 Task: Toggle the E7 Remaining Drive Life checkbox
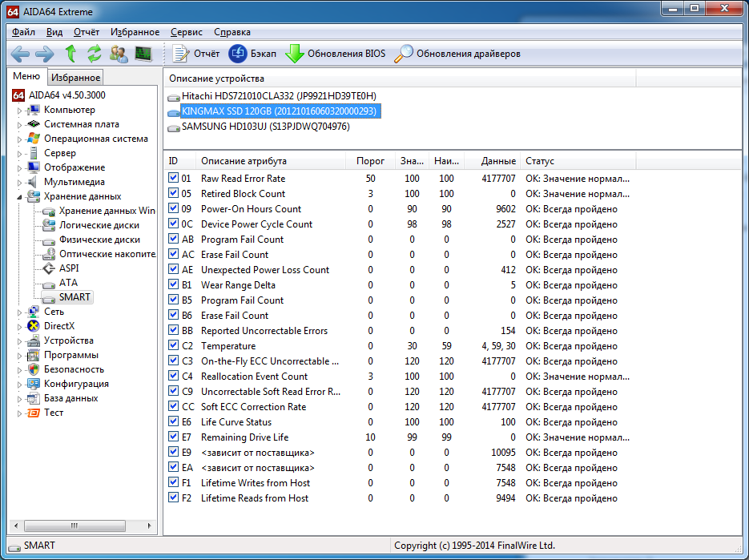[x=173, y=437]
